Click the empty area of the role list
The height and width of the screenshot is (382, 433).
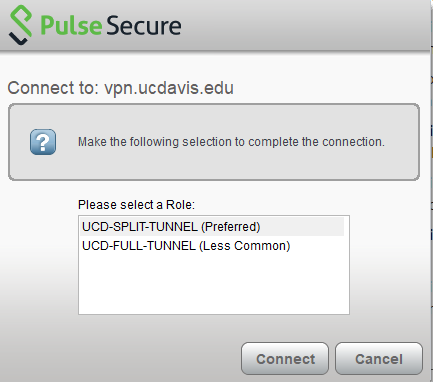(x=213, y=283)
